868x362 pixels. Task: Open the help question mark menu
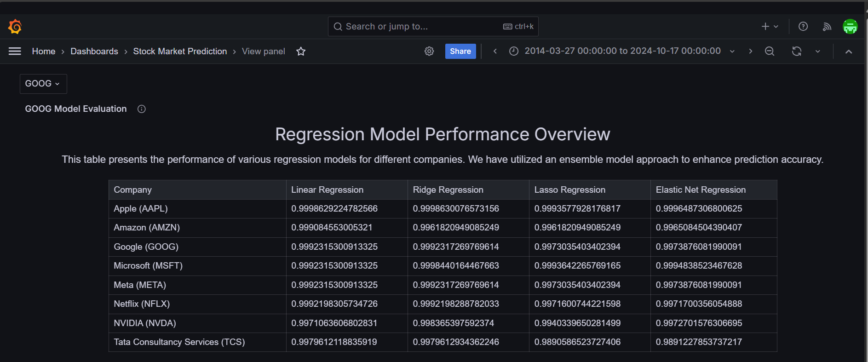[803, 27]
